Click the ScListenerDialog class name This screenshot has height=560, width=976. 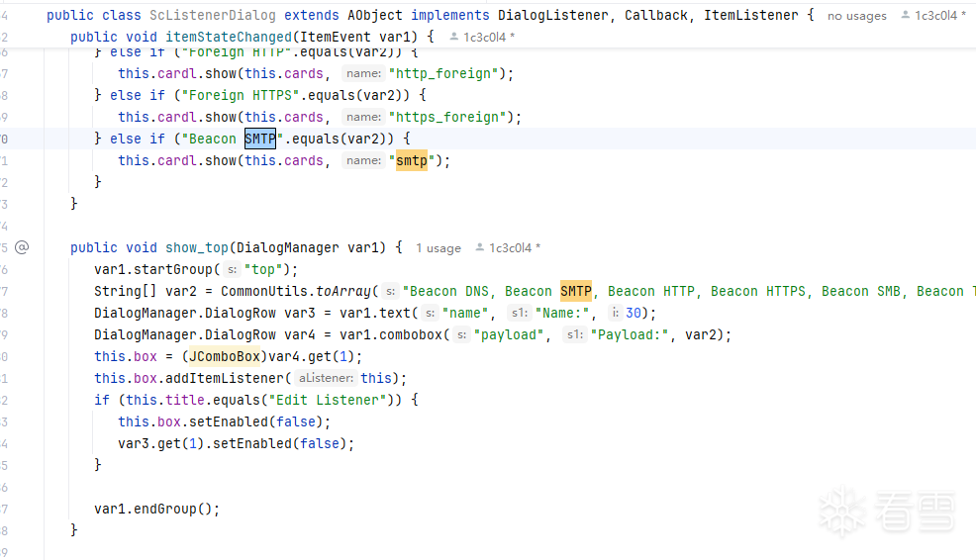click(212, 15)
